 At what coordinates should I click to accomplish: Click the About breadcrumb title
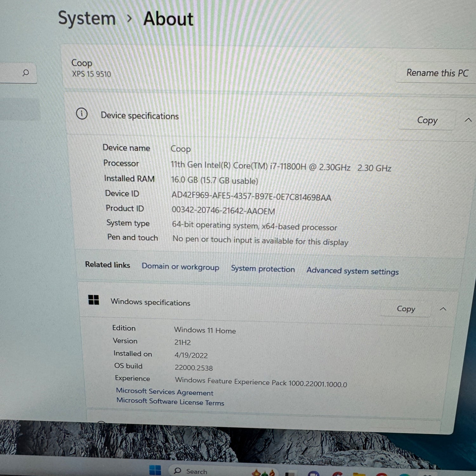pyautogui.click(x=168, y=19)
